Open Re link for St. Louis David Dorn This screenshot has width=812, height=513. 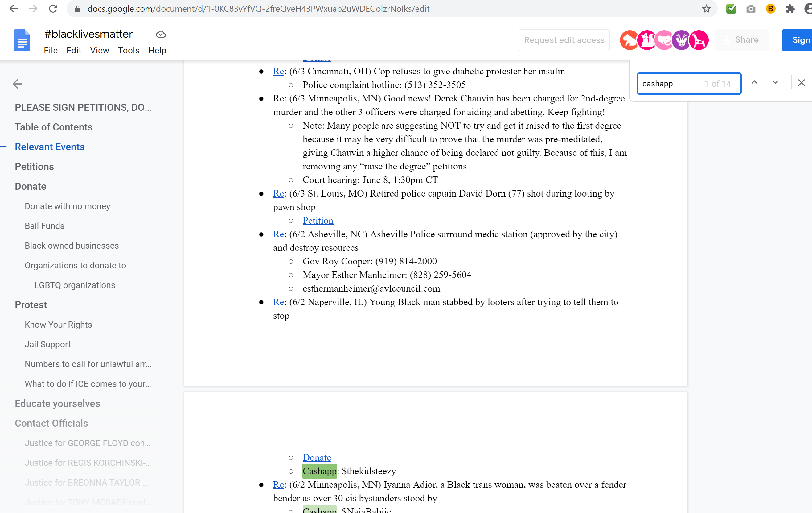279,193
